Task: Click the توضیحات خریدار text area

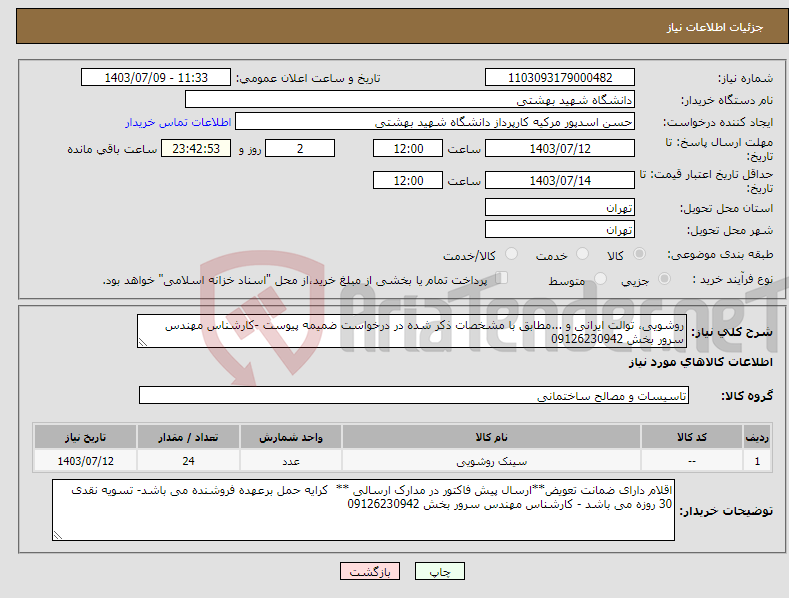Action: point(363,510)
